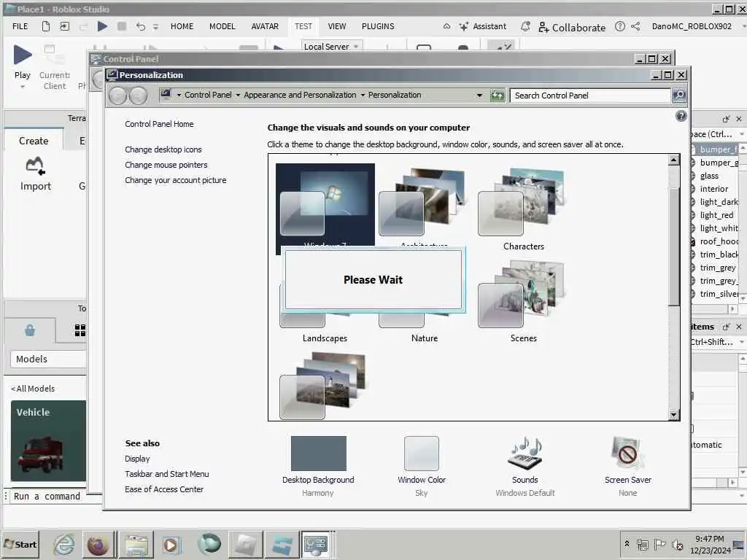
Task: Click the share icon beside the username
Action: [635, 27]
